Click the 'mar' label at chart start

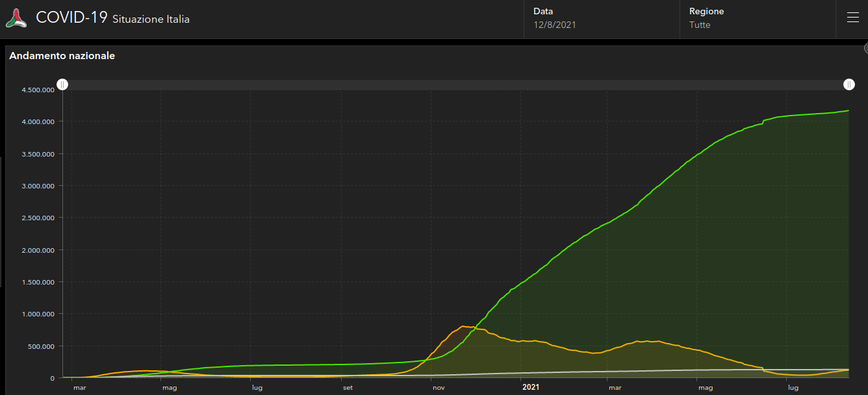pos(79,388)
